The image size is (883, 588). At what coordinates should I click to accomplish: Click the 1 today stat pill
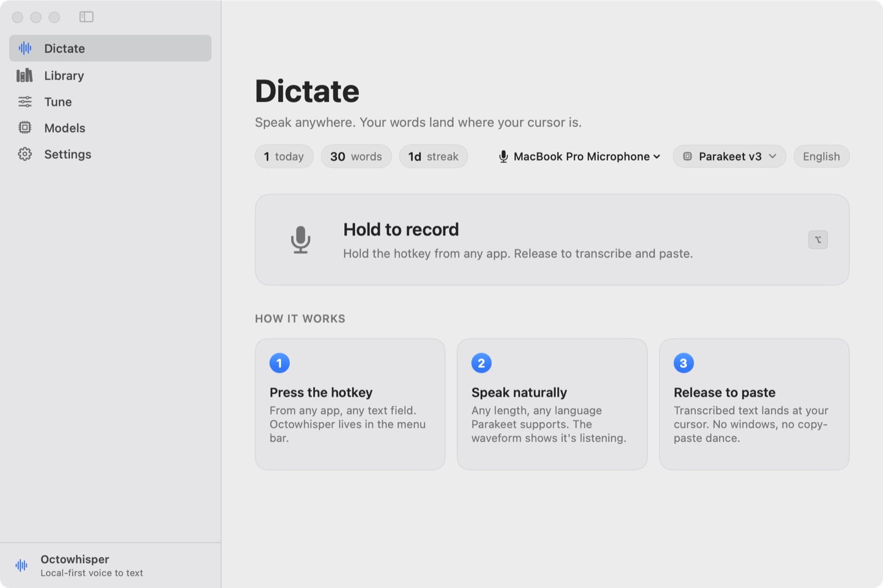[284, 157]
